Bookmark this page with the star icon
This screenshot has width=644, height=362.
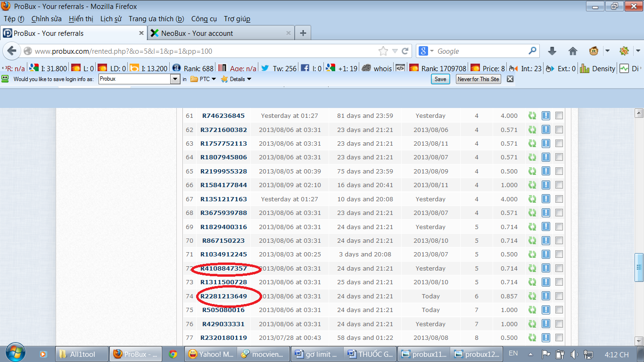383,51
